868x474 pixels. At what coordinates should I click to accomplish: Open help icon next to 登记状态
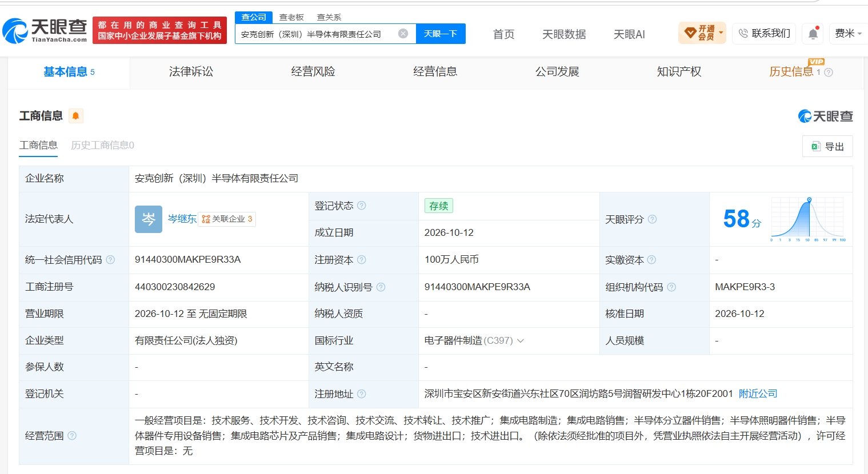[362, 206]
